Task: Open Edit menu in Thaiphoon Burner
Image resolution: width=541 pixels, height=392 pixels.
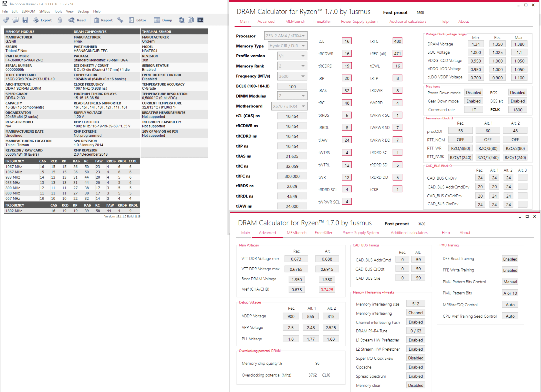Action: (x=15, y=11)
